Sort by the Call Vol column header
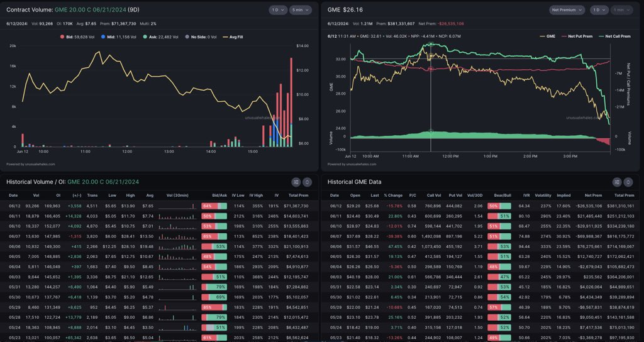The image size is (644, 342). (x=435, y=196)
